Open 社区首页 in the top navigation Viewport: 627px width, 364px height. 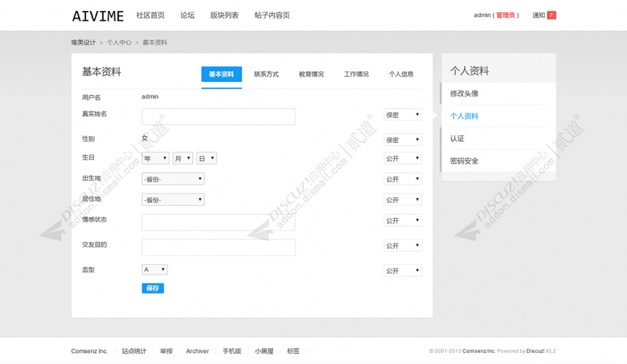(x=150, y=15)
